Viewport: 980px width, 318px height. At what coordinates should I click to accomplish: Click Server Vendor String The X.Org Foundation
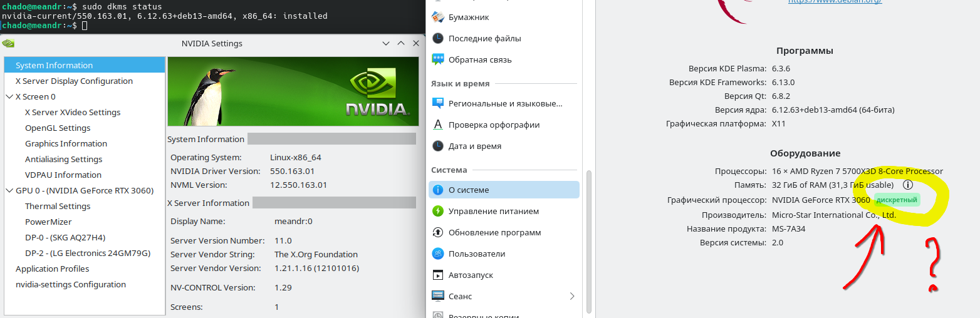(316, 254)
